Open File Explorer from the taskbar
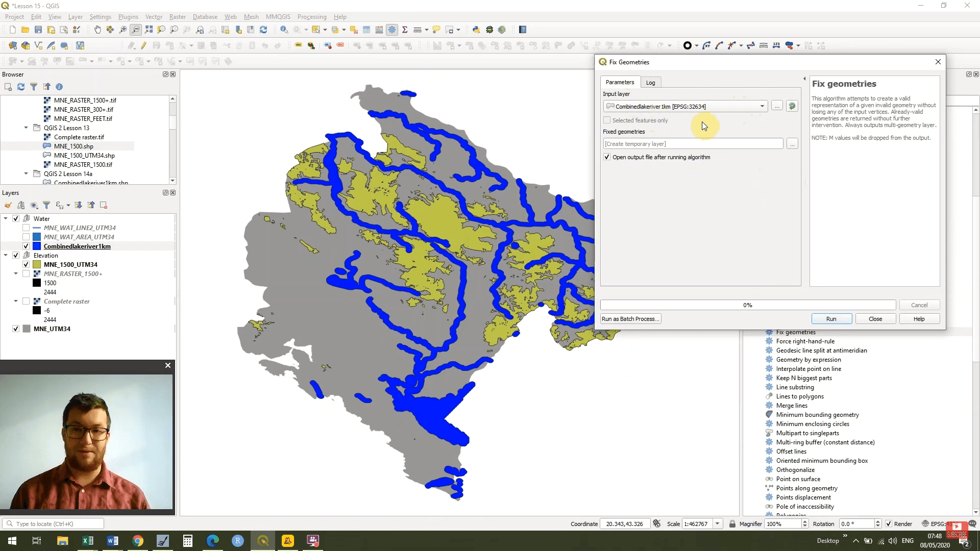Image resolution: width=980 pixels, height=551 pixels. point(63,541)
